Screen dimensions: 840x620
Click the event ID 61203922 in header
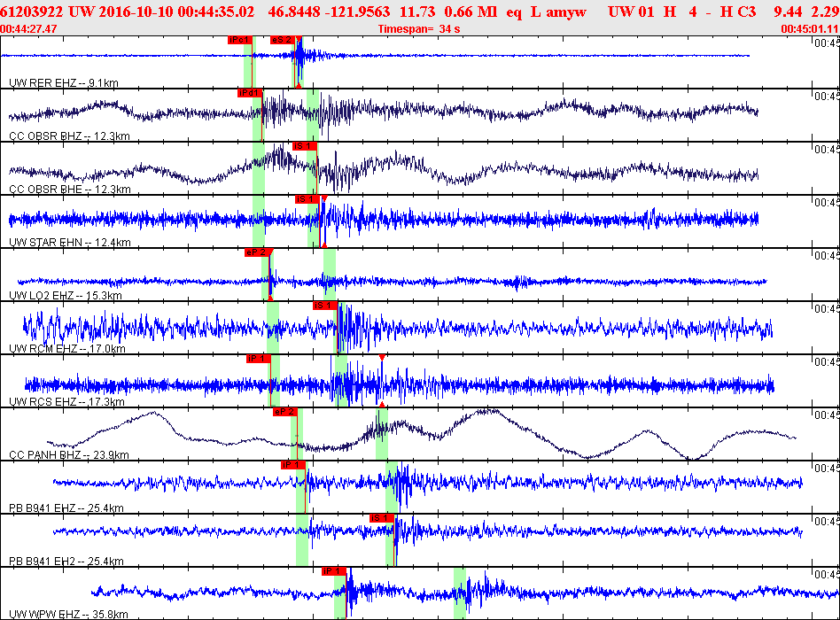pos(32,12)
